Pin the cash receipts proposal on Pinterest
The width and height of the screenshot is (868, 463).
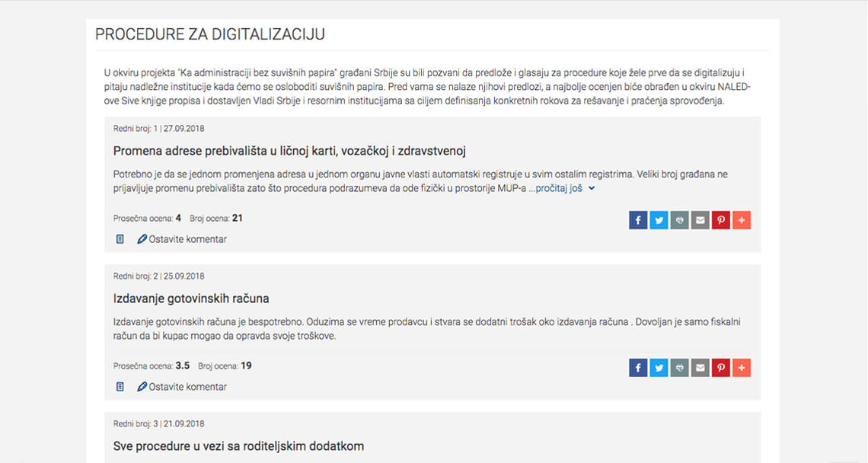click(721, 368)
